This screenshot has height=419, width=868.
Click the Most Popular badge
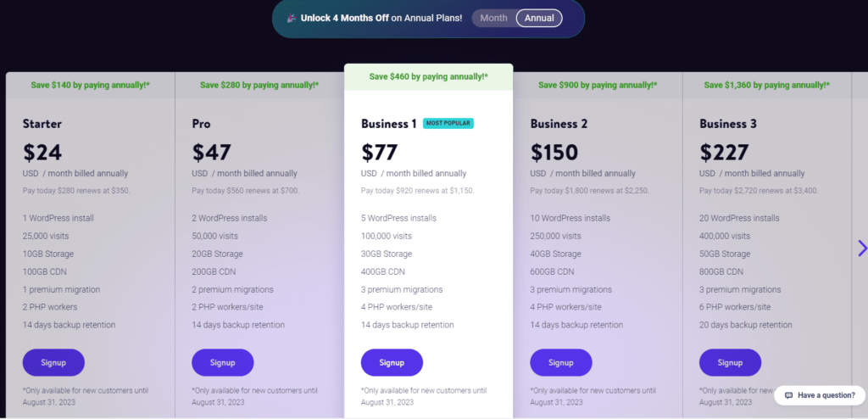448,123
